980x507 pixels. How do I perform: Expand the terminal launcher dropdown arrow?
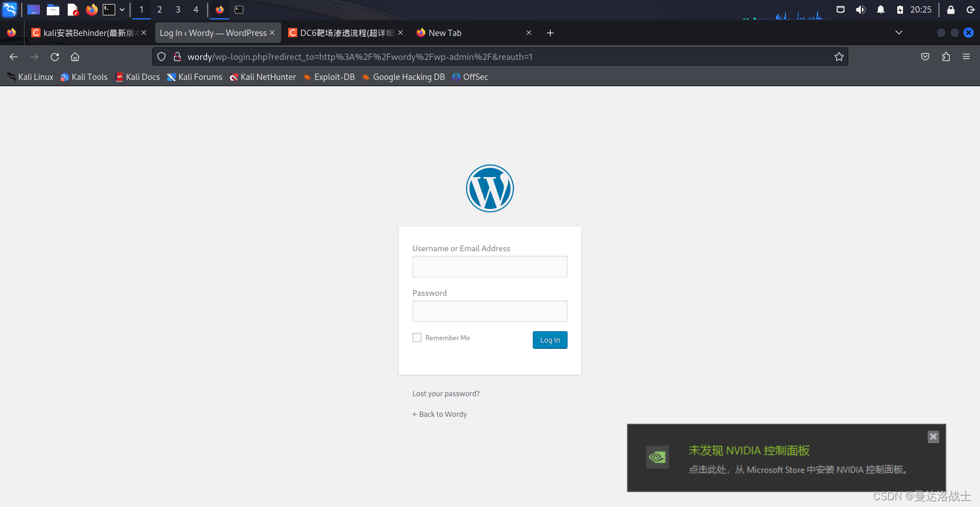[122, 10]
